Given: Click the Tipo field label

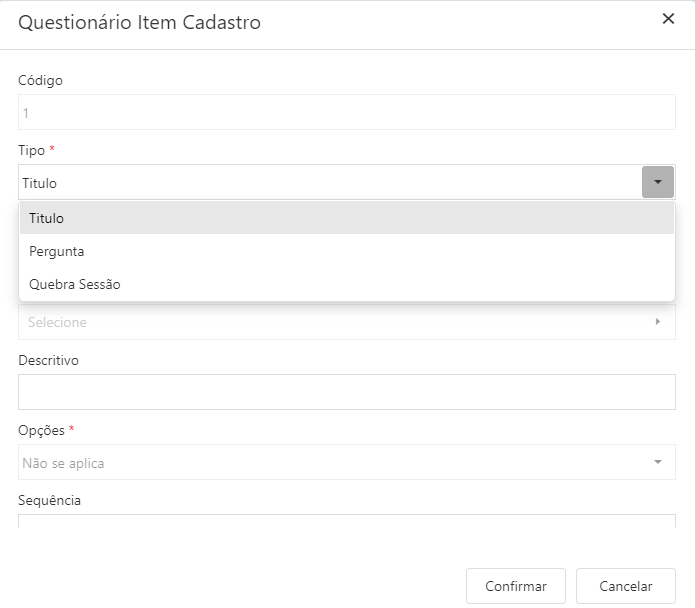Looking at the screenshot, I should 31,150.
